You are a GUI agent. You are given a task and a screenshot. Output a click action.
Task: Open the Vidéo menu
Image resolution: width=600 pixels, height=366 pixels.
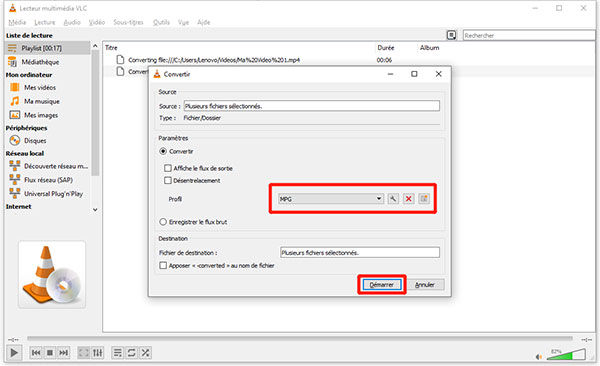[x=97, y=22]
